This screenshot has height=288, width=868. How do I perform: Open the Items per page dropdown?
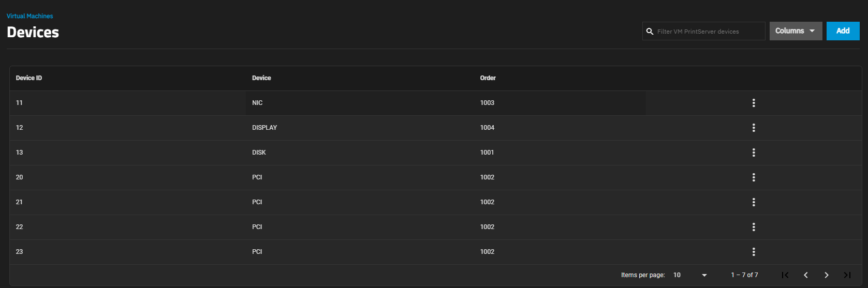tap(690, 275)
